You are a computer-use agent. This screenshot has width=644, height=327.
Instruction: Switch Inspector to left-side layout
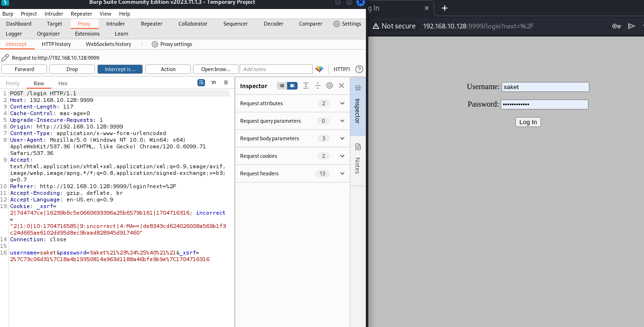point(282,86)
